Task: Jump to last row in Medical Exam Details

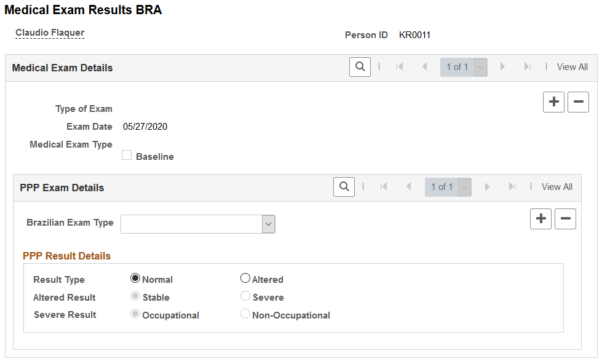Action: pyautogui.click(x=527, y=66)
